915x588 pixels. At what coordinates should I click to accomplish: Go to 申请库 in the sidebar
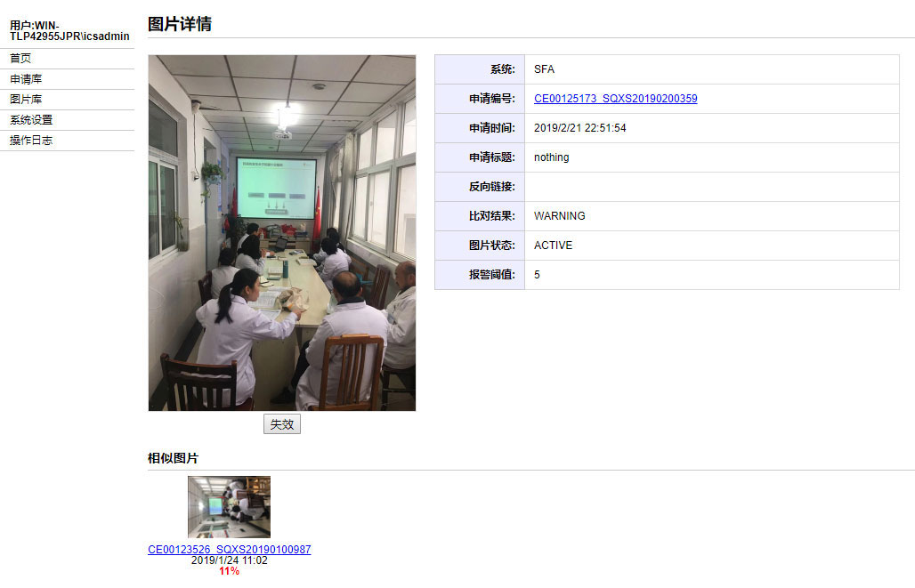tap(26, 79)
